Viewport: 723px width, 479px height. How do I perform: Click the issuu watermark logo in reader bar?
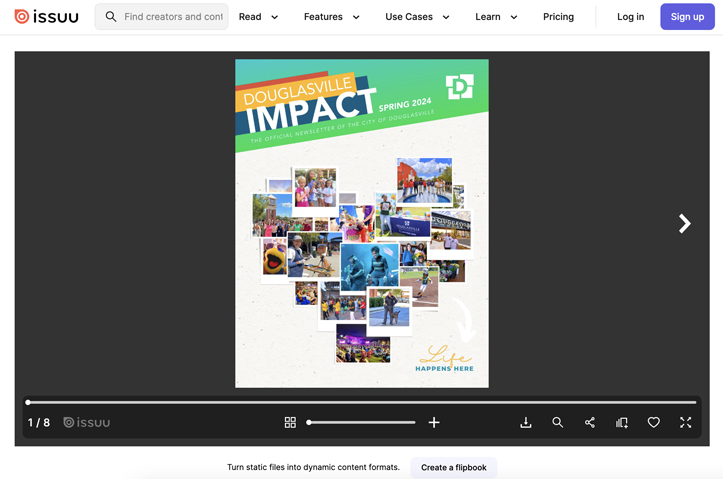[x=87, y=422]
